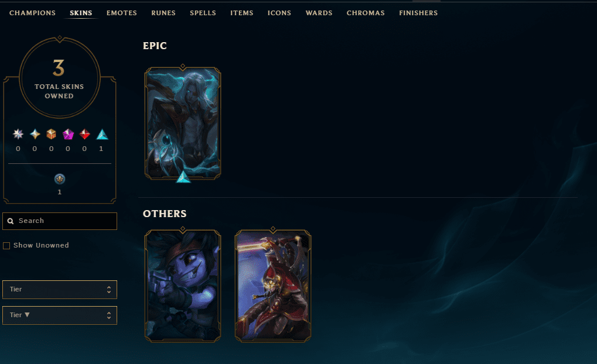Enable the Show Unowned checkbox
This screenshot has height=364, width=597.
[x=6, y=246]
